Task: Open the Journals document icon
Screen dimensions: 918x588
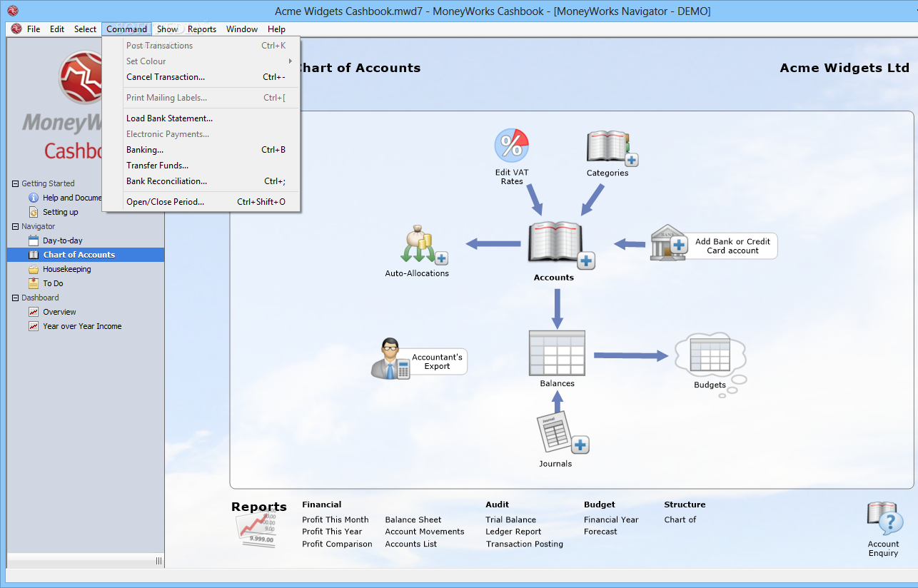Action: click(563, 432)
